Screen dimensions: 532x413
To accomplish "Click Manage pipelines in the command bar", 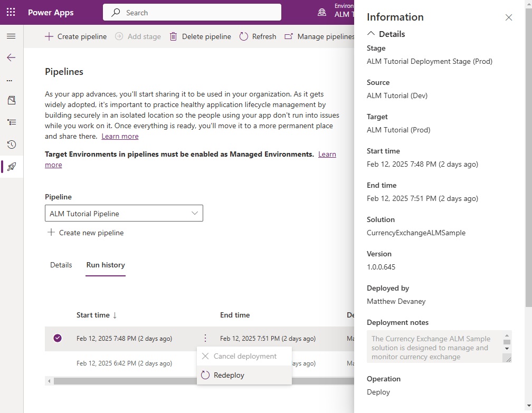I will click(319, 36).
